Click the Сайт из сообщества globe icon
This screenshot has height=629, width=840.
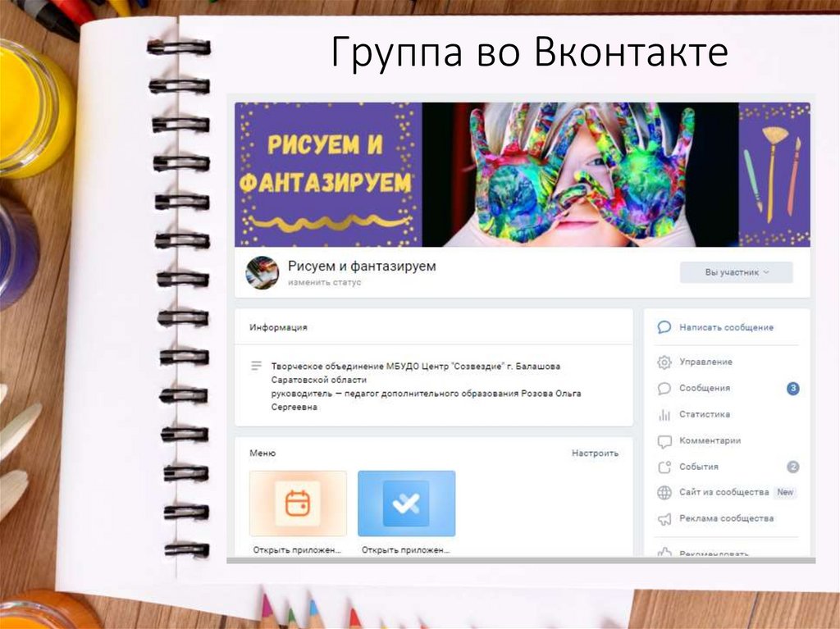tap(664, 492)
